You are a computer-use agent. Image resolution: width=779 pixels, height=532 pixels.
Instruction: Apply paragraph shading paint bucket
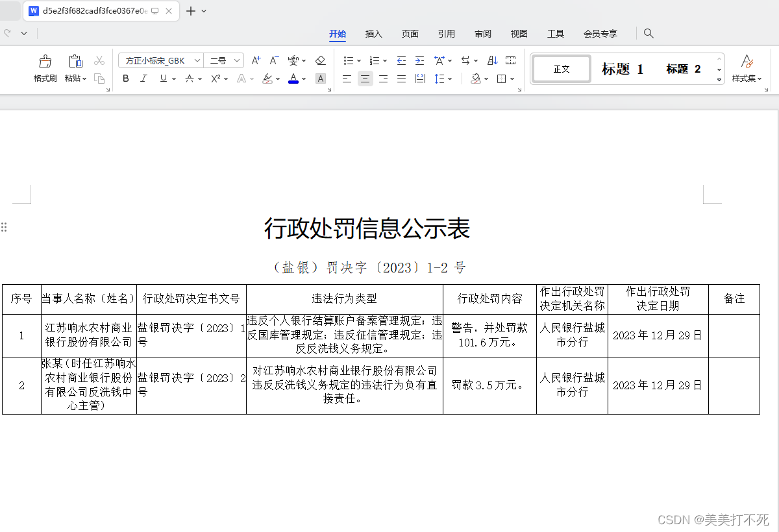(476, 79)
